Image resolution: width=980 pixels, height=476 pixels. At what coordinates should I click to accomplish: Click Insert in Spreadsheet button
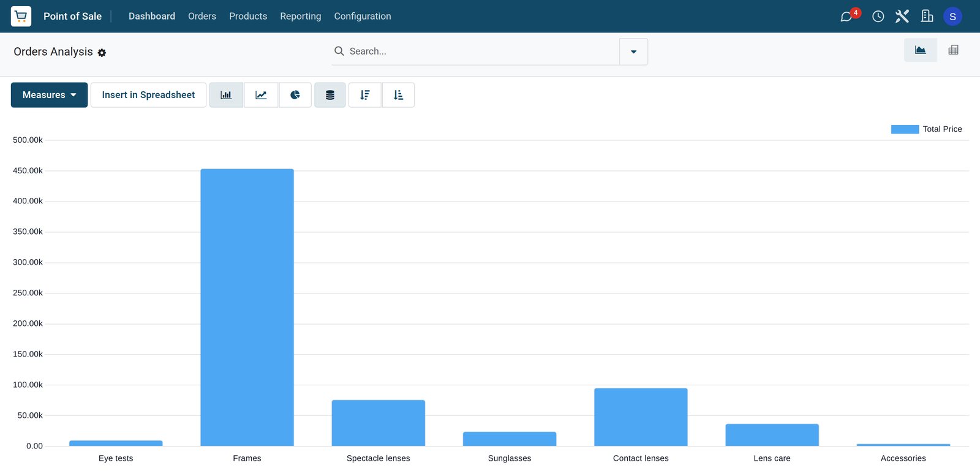(x=148, y=95)
